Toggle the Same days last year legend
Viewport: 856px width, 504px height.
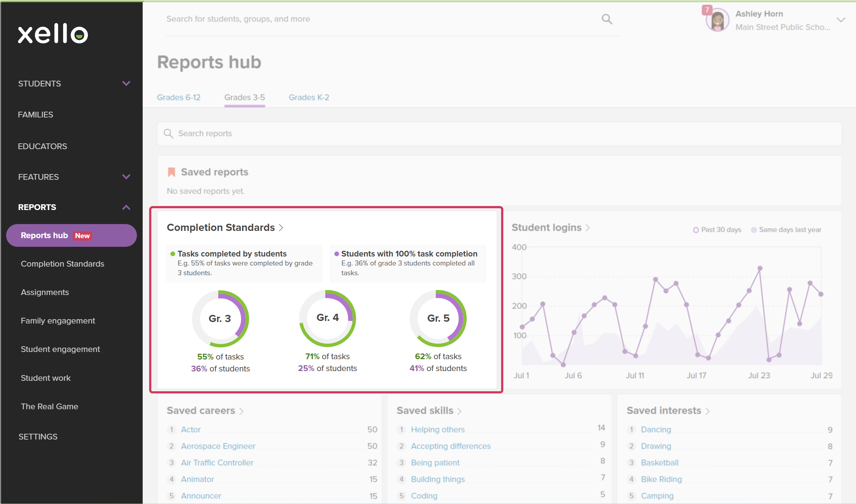click(x=786, y=230)
